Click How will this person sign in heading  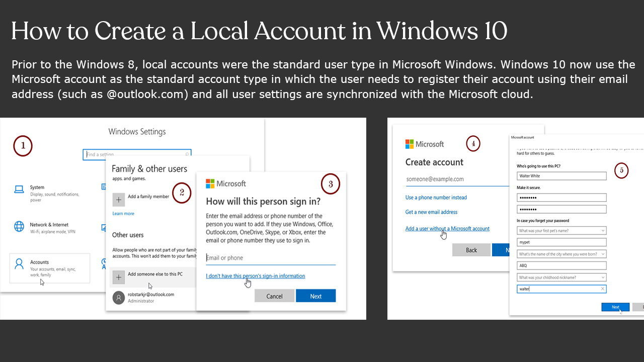(x=263, y=202)
